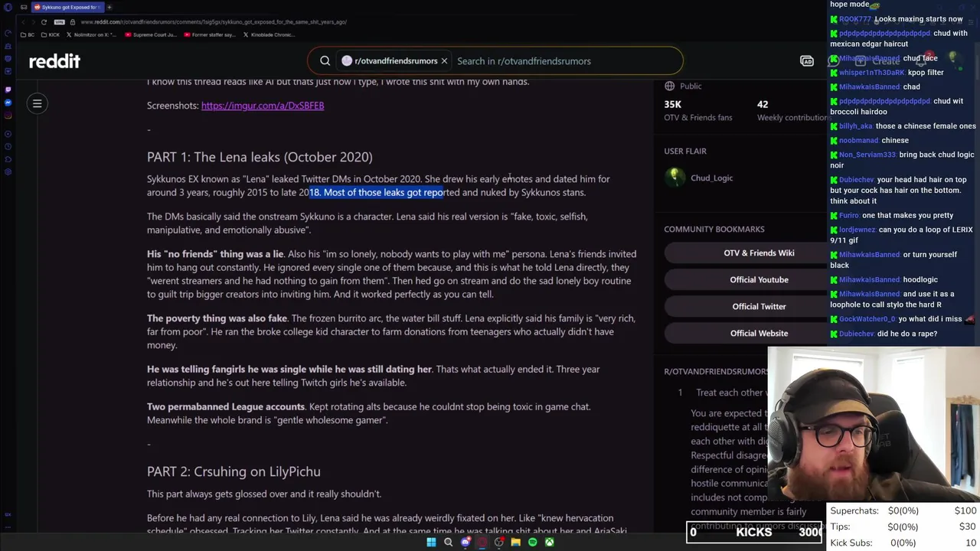The image size is (980, 551).
Task: Click the ad icon in Reddit header
Action: [806, 61]
